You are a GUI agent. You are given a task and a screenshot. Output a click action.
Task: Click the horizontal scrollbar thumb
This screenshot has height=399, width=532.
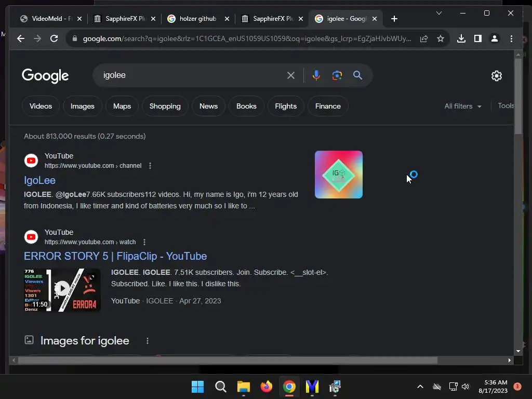(x=228, y=361)
